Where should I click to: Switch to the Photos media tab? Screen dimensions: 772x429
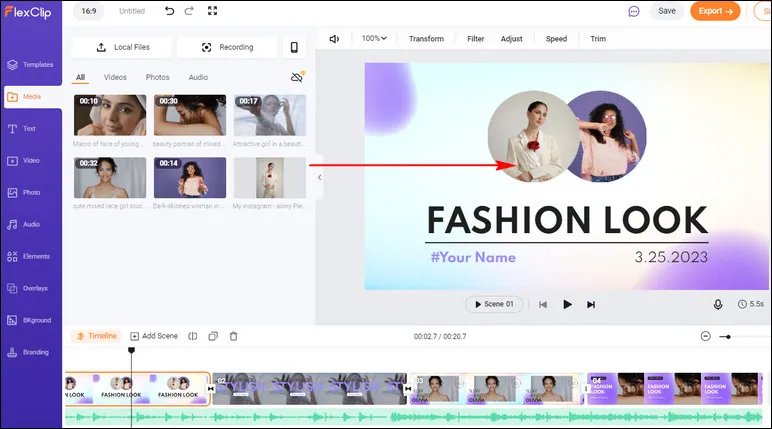(158, 77)
